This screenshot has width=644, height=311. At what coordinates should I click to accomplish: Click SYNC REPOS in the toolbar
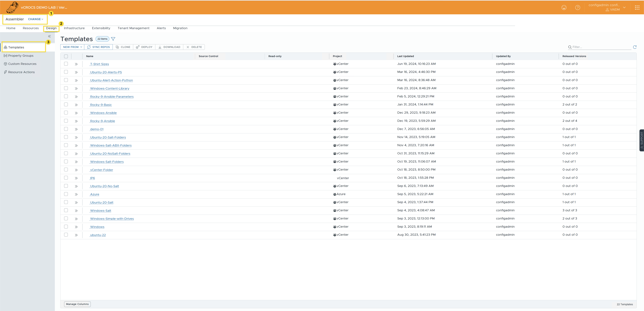pos(98,47)
